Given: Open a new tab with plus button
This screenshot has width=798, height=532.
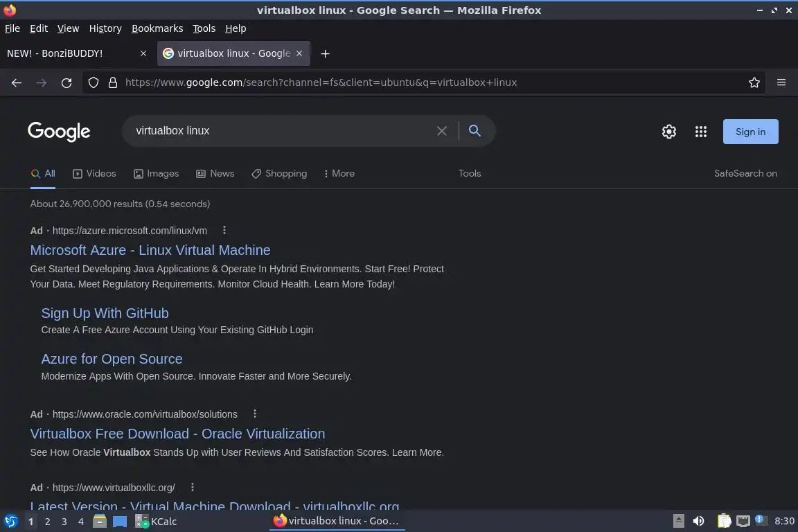Looking at the screenshot, I should coord(325,53).
